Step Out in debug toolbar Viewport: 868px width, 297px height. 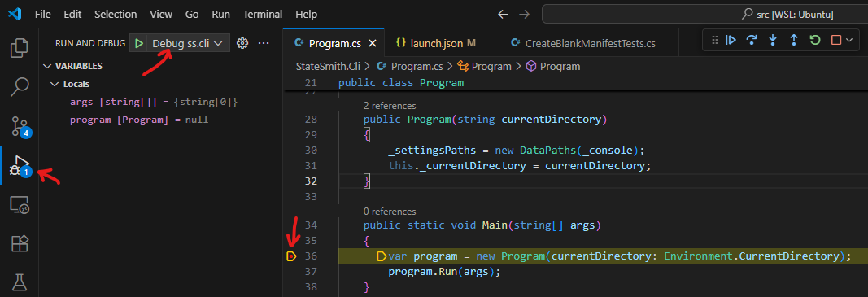pos(794,40)
